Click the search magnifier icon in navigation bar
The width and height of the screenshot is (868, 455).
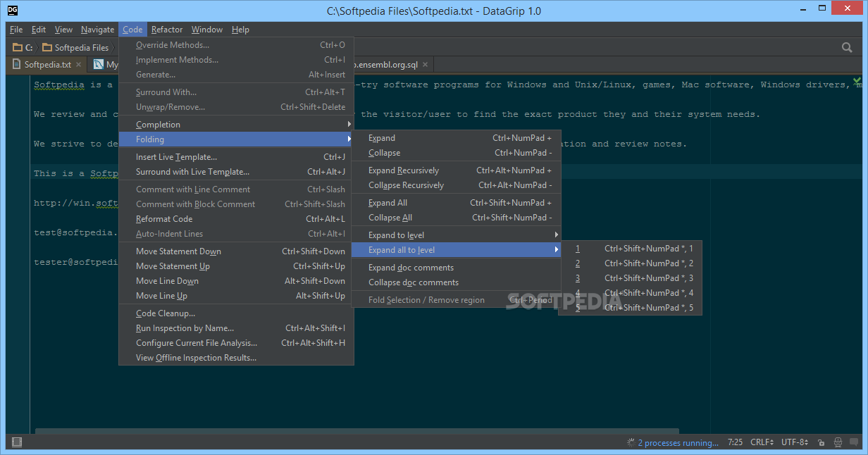[x=847, y=47]
